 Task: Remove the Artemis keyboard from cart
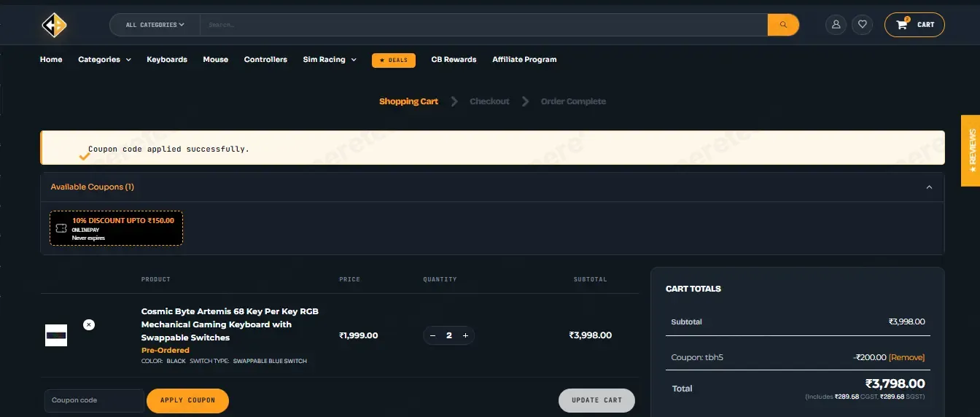click(89, 324)
